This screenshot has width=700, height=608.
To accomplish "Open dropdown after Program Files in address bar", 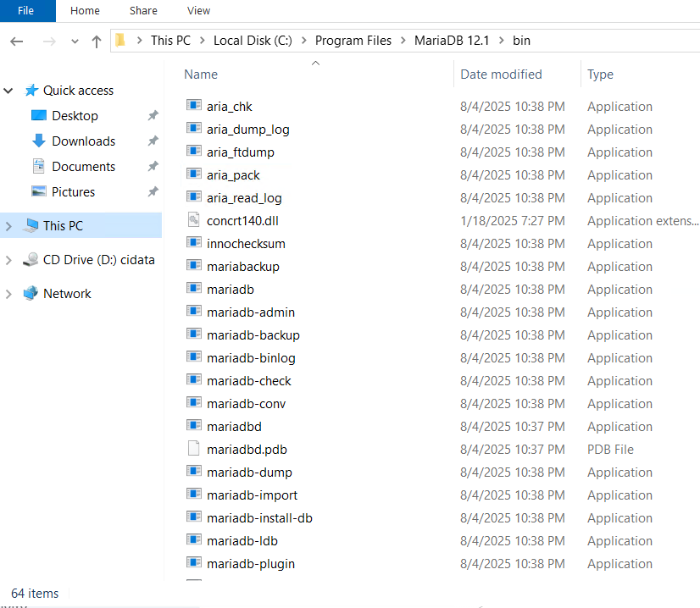I will (403, 41).
